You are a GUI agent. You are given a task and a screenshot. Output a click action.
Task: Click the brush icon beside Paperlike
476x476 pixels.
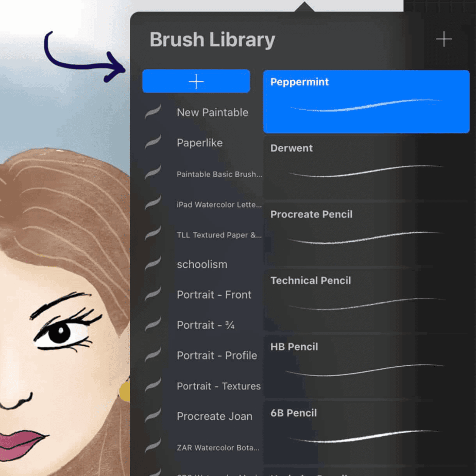(x=153, y=142)
